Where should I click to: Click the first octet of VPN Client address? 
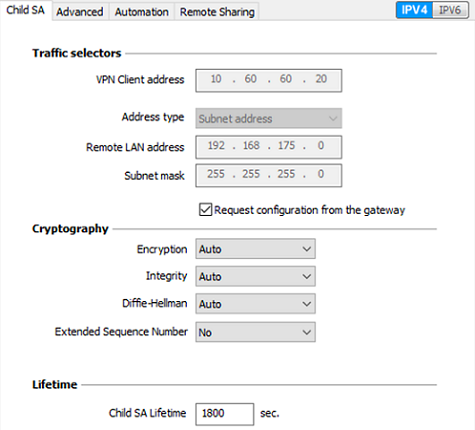tap(216, 79)
